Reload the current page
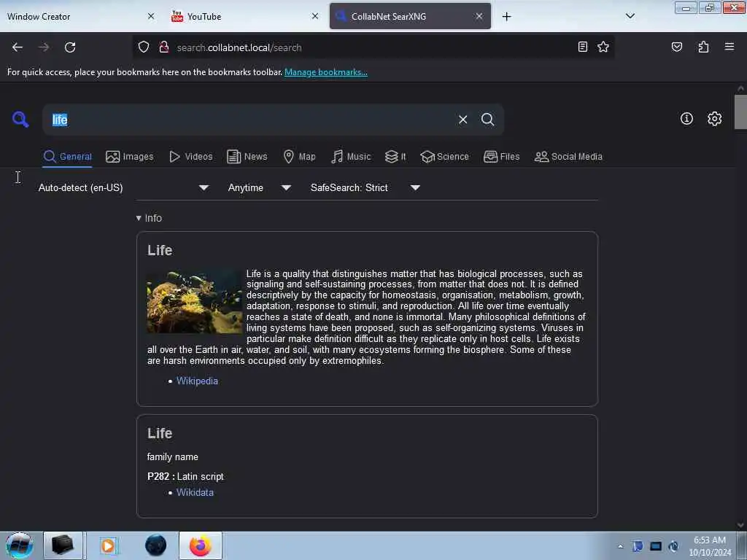Screen dimensions: 747x560 coord(70,47)
